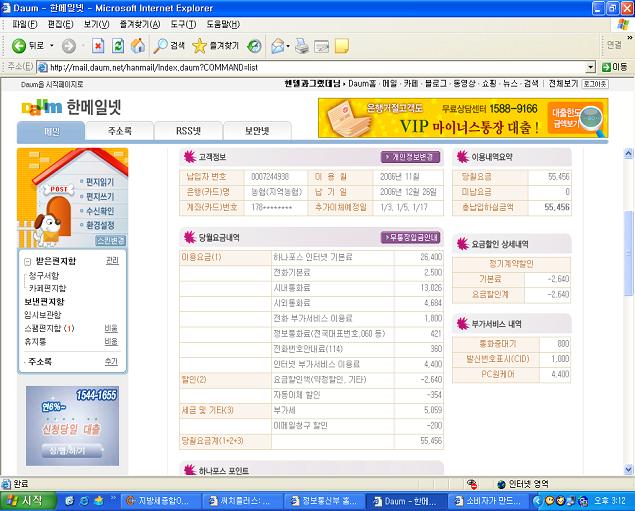Click 전체보기 link in top navigation
The height and width of the screenshot is (511, 635).
pos(563,83)
